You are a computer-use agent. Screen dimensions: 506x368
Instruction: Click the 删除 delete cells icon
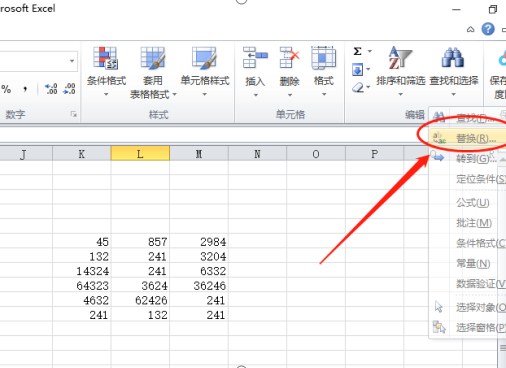coord(289,58)
